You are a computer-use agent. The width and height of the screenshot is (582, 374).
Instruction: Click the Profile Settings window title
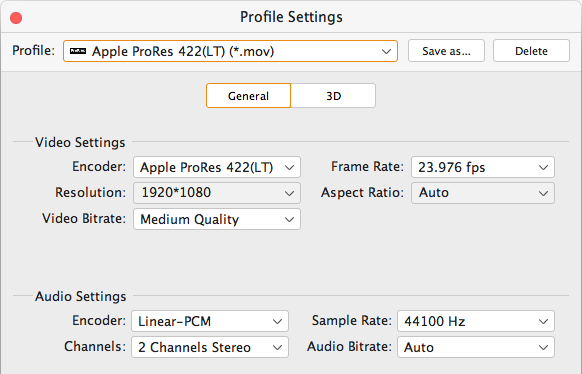coord(291,17)
